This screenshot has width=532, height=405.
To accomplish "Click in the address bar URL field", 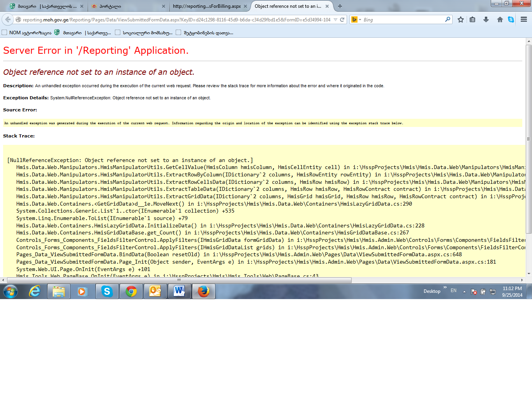I will tap(175, 19).
